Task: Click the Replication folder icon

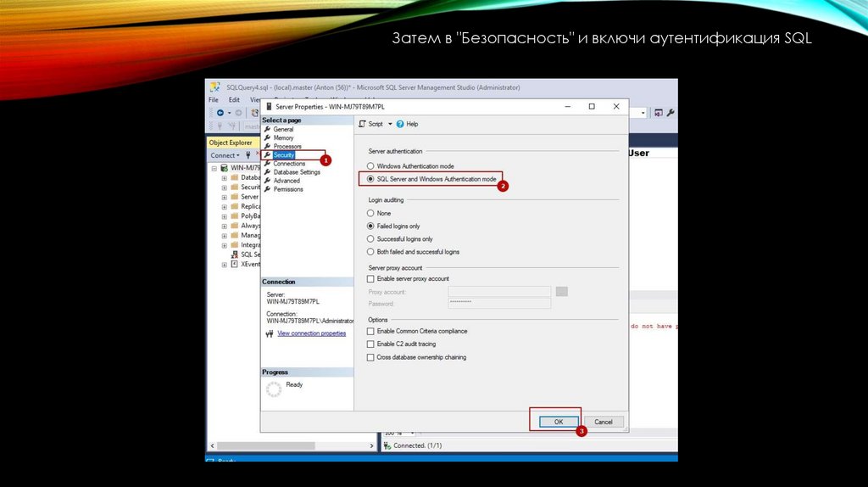Action: (235, 207)
